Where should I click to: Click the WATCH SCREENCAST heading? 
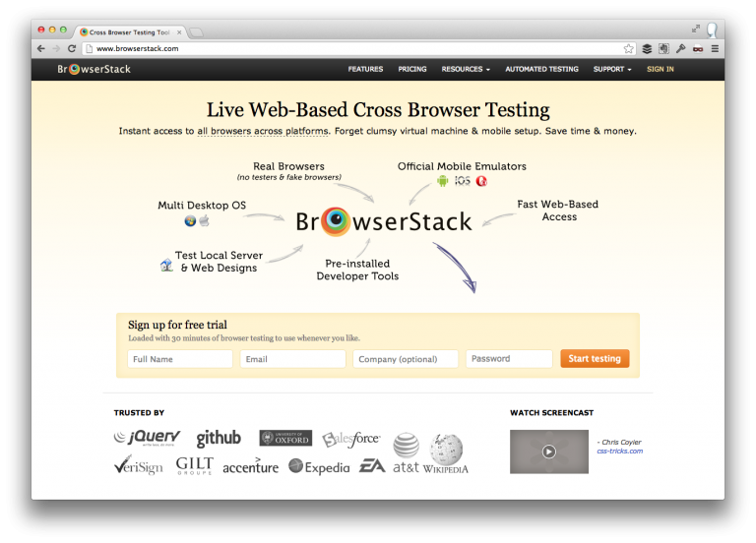pyautogui.click(x=551, y=413)
